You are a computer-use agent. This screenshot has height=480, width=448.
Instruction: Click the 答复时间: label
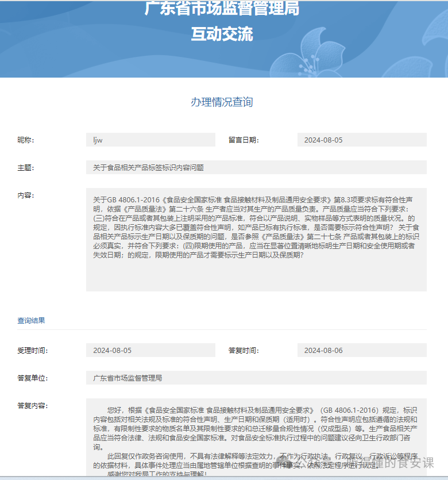click(x=244, y=351)
